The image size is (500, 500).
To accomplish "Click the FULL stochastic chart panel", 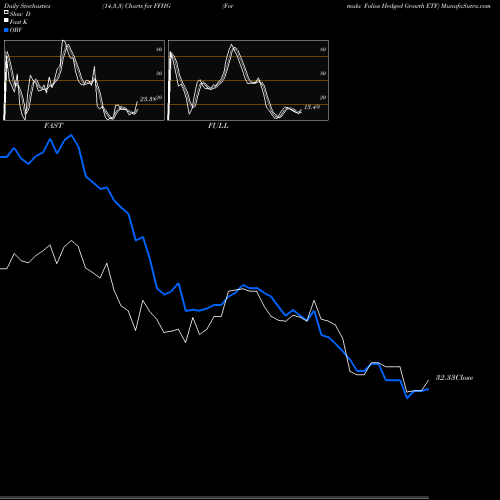I will [x=248, y=80].
